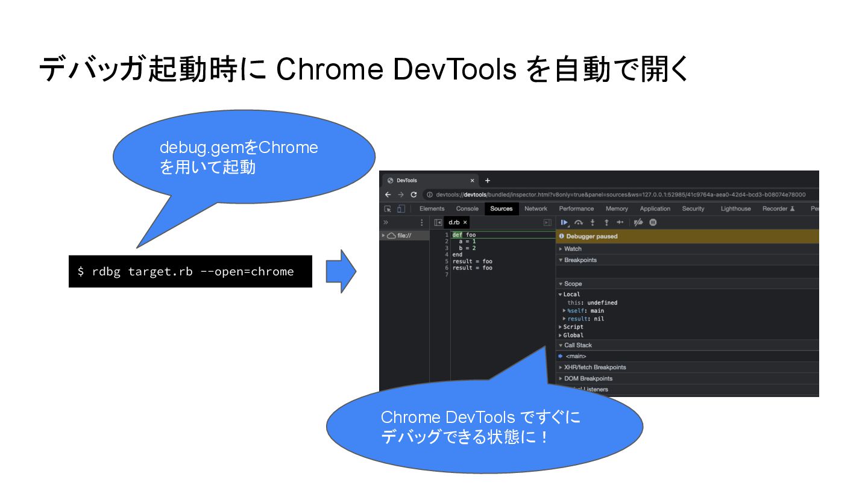Open the Performance panel
Screen dimensions: 868x488
576,208
